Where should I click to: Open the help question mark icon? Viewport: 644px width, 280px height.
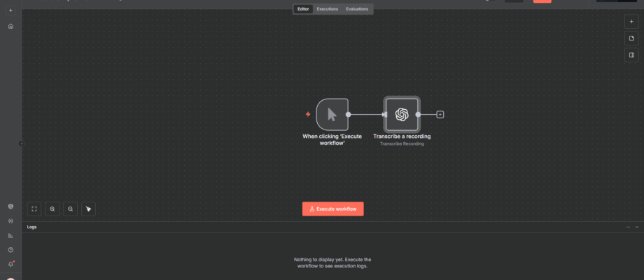point(10,249)
